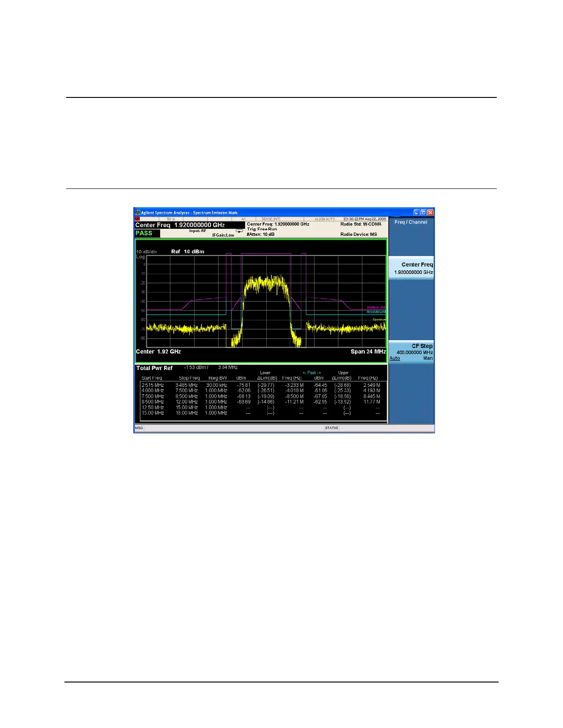Viewport: 563px width, 728px height.
Task: Click the -3.233 M lower frequency value
Action: (x=294, y=385)
